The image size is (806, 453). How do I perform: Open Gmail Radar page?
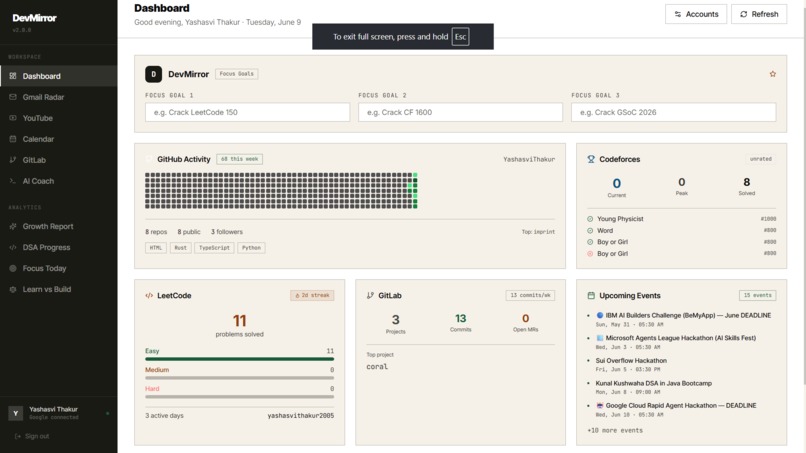pyautogui.click(x=59, y=97)
